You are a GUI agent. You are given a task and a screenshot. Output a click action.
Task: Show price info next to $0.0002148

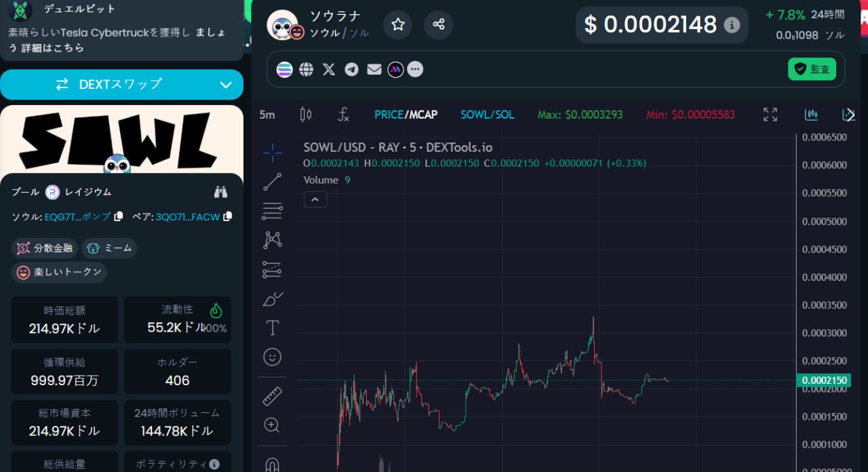pos(732,25)
